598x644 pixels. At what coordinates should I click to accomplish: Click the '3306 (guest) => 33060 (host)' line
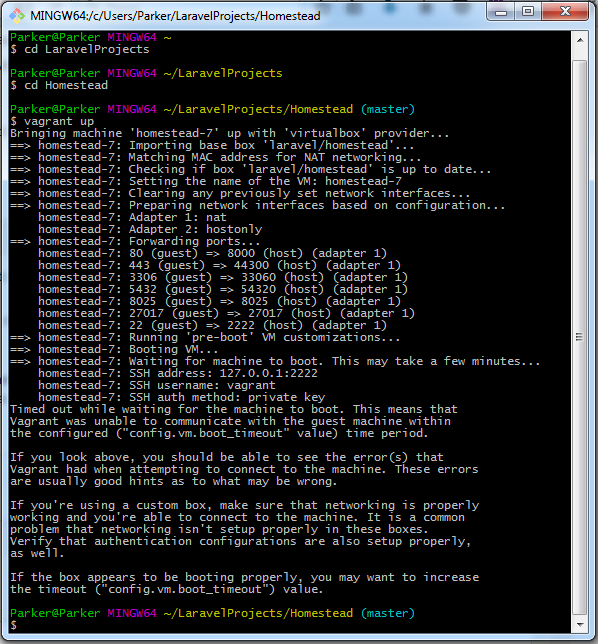click(223, 277)
